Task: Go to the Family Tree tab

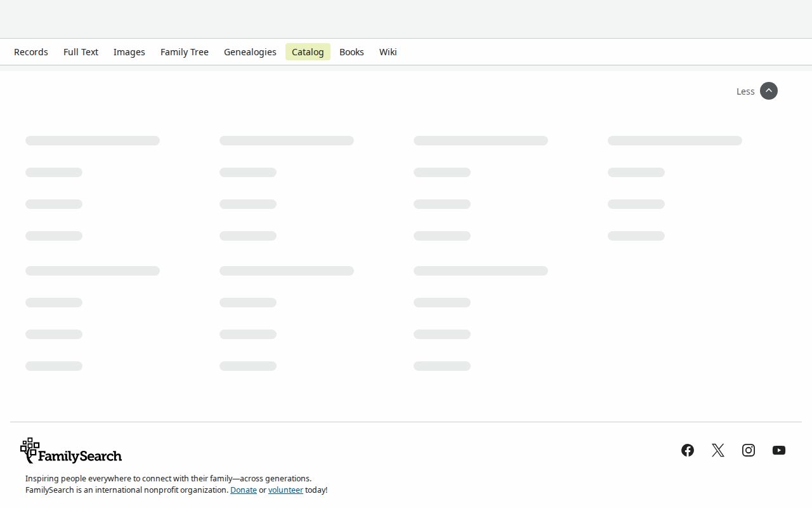Action: pyautogui.click(x=185, y=52)
